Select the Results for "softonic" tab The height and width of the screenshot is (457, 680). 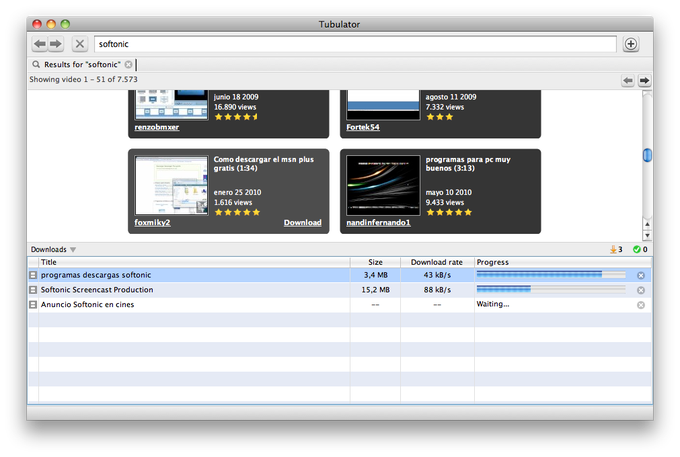pos(82,65)
